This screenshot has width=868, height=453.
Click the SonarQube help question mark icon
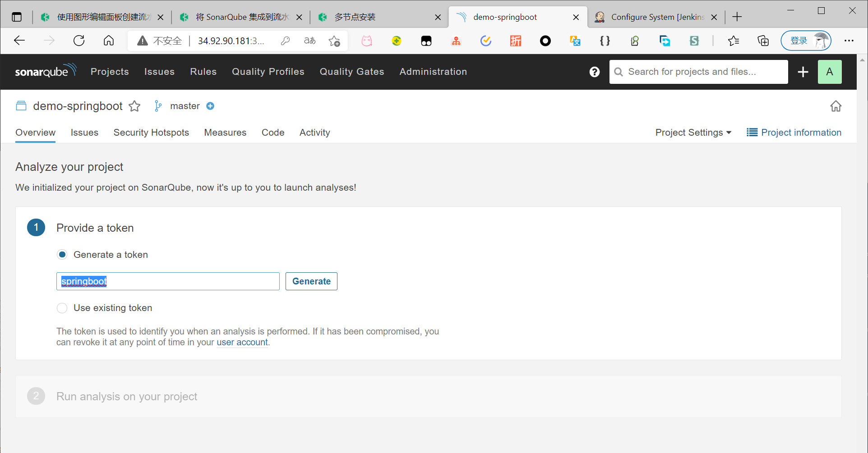coord(594,72)
